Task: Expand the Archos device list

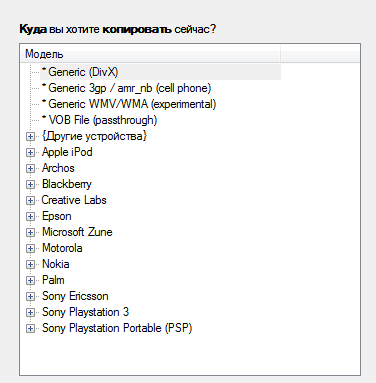Action: pos(30,168)
